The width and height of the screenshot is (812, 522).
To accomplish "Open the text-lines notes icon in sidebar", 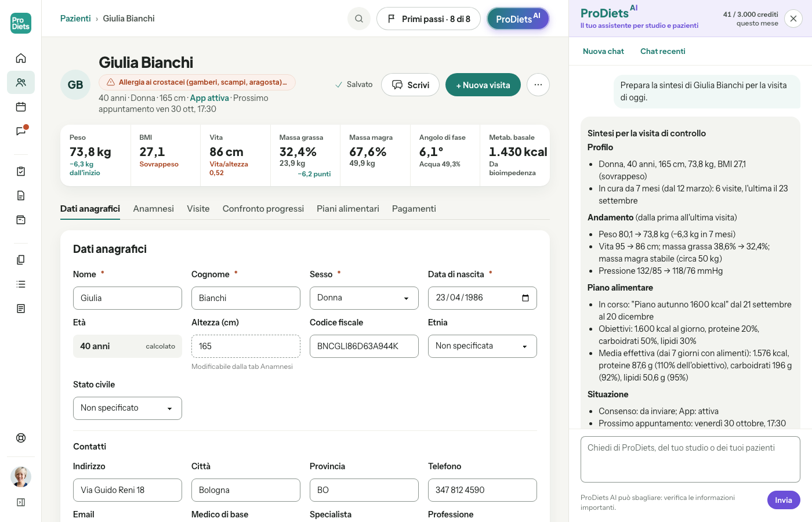I will click(x=21, y=309).
